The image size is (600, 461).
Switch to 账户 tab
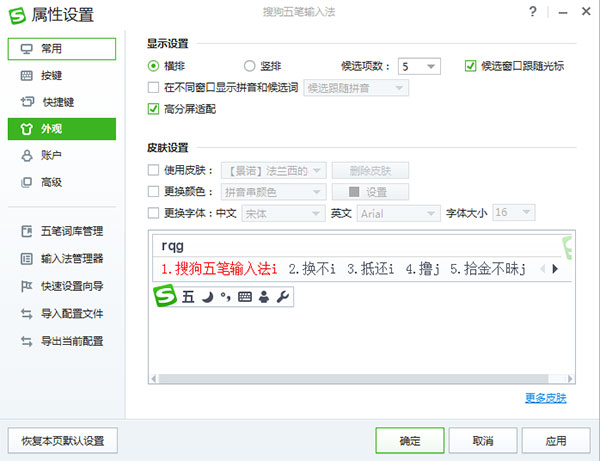(x=62, y=155)
